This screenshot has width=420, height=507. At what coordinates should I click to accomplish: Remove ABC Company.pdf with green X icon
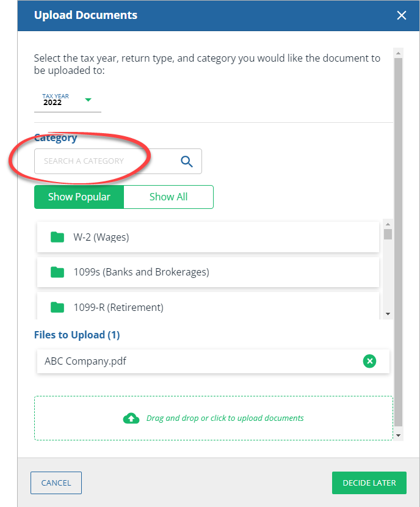point(369,361)
